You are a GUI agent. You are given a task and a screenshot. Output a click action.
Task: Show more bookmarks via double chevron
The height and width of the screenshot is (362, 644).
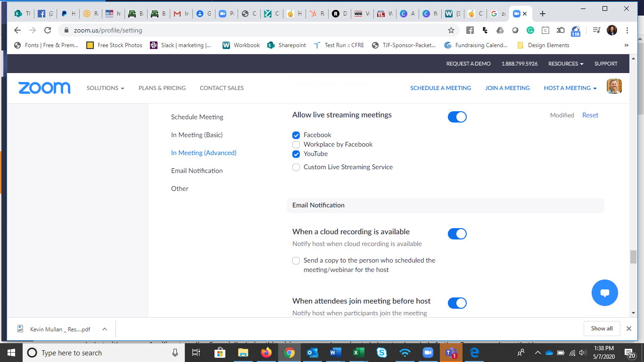(x=627, y=45)
